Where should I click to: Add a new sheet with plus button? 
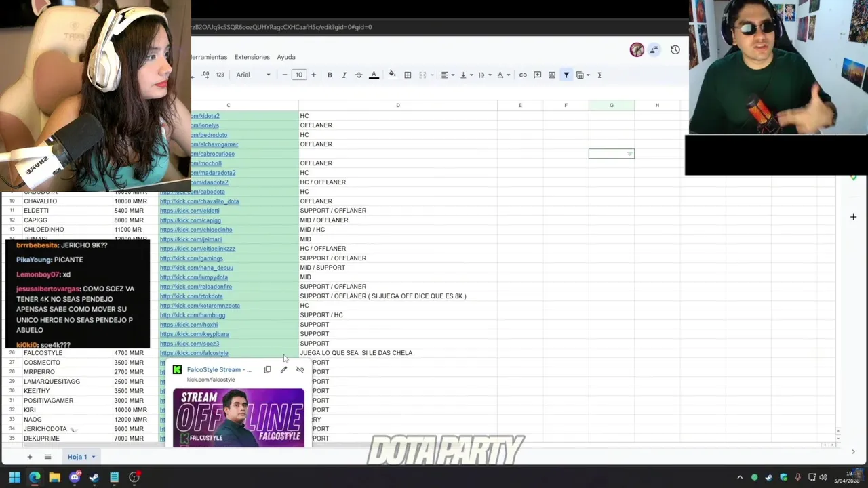coord(29,457)
